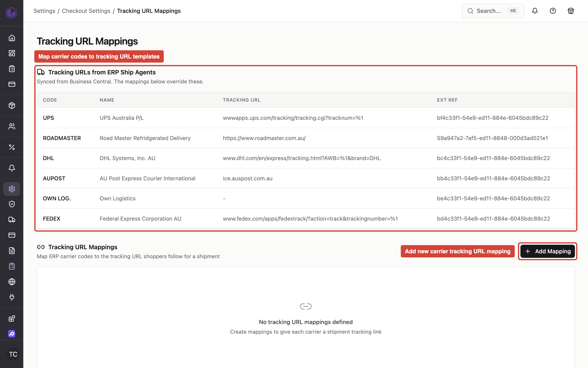The height and width of the screenshot is (368, 588).
Task: Click the FEDEX code cell
Action: pos(51,219)
